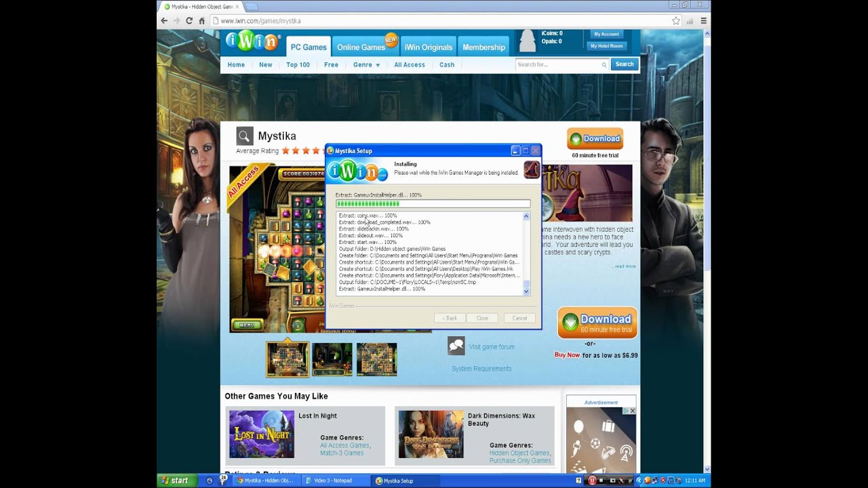Click the Cancel button in Mystika Setup
The image size is (868, 488).
click(519, 318)
